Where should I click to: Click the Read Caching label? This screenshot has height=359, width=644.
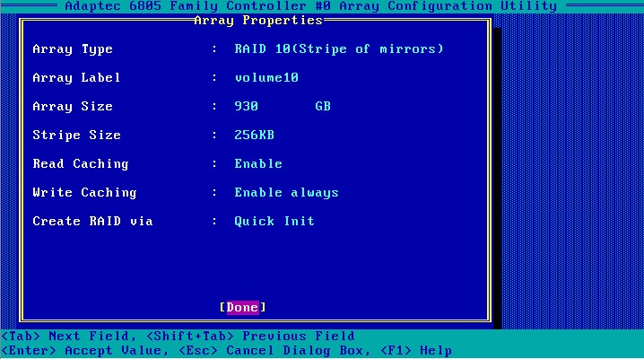[x=81, y=164]
